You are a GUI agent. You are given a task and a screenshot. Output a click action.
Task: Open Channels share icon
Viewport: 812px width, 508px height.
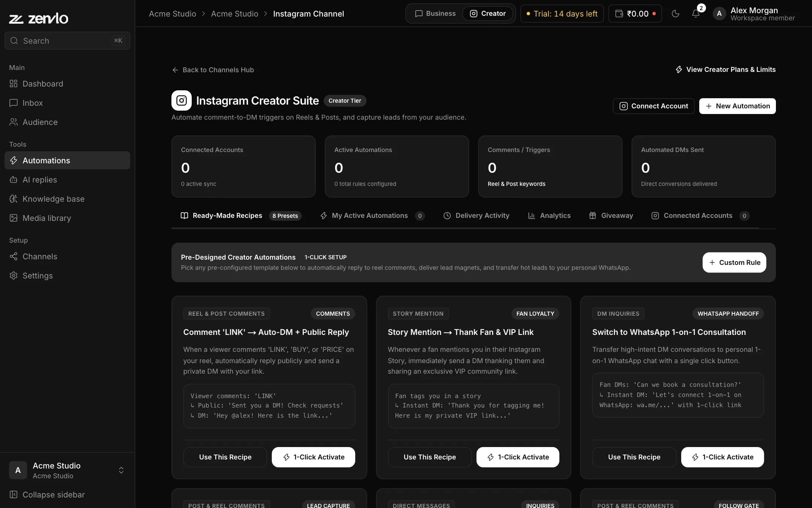tap(14, 256)
